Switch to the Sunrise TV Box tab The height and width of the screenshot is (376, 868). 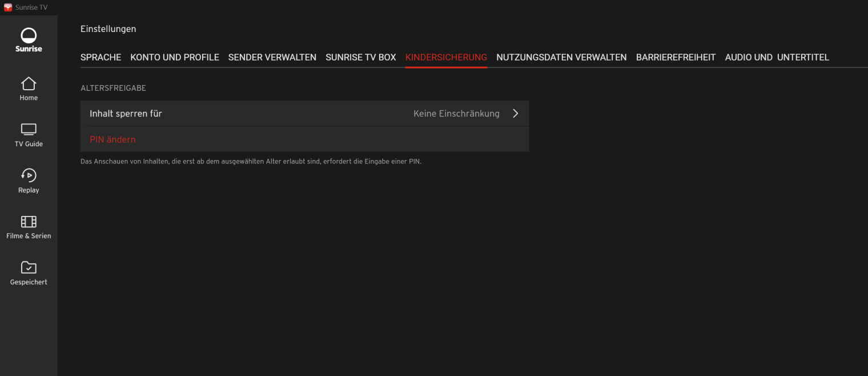(361, 57)
